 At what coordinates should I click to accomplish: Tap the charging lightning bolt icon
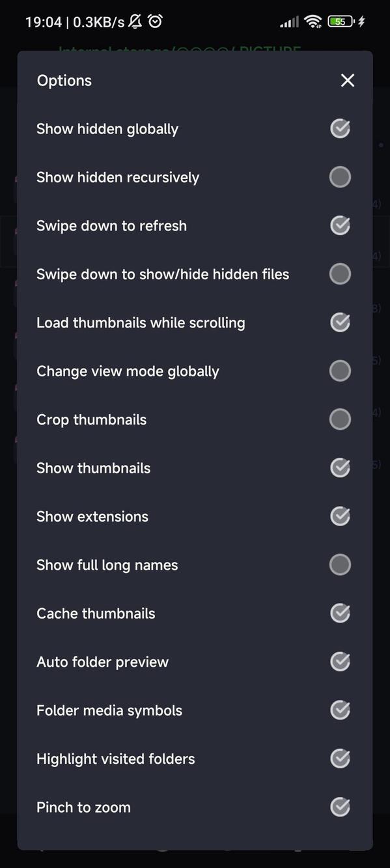click(361, 21)
